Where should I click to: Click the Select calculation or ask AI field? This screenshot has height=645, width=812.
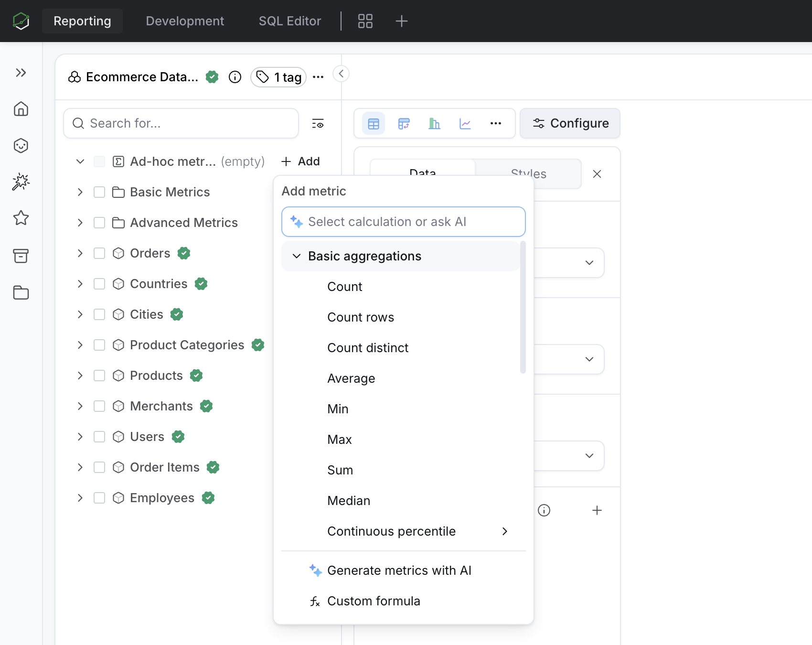(404, 222)
